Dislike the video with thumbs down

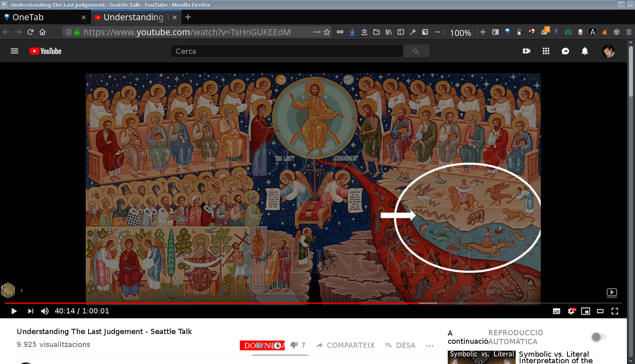[294, 345]
